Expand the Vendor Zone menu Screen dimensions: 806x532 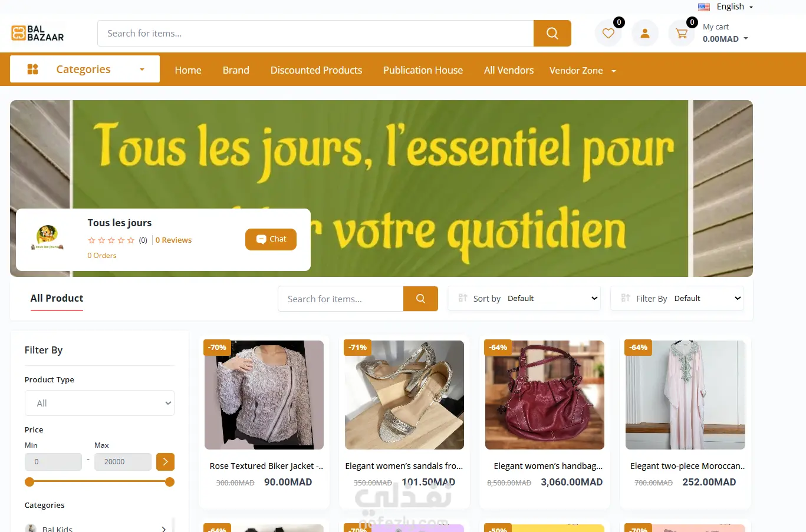(x=583, y=71)
